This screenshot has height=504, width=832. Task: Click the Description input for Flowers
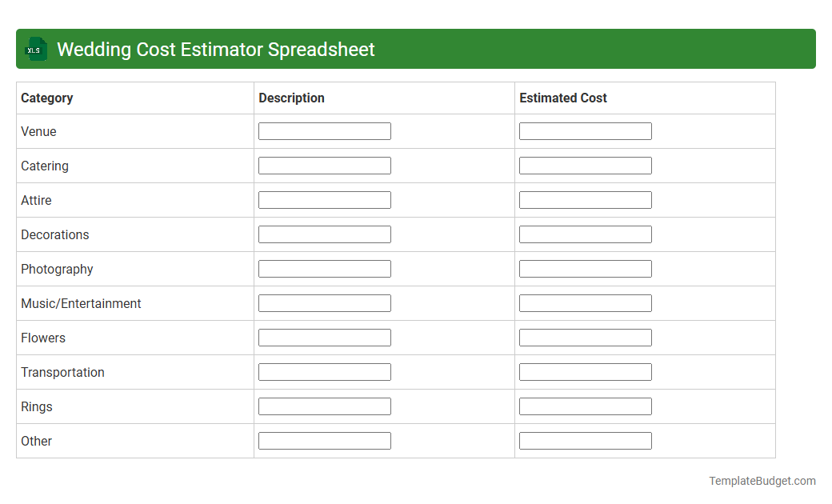(x=324, y=337)
